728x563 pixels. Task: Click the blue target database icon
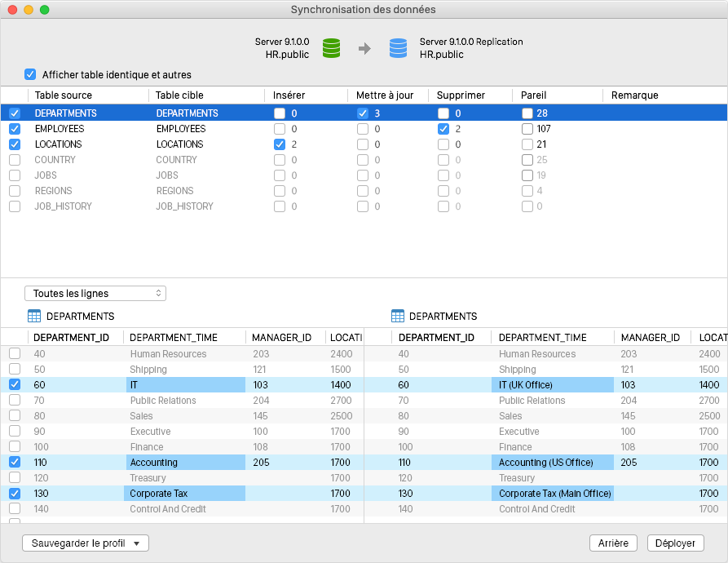point(398,48)
